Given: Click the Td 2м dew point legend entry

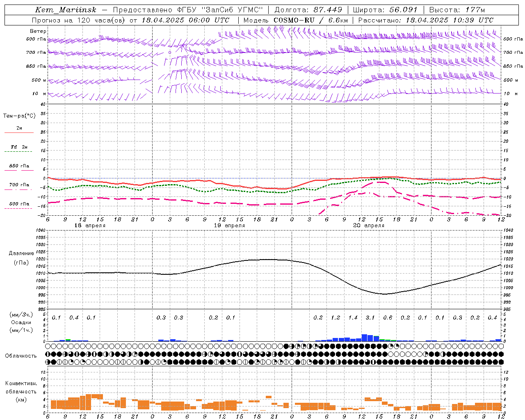Looking at the screenshot, I should pos(19,147).
